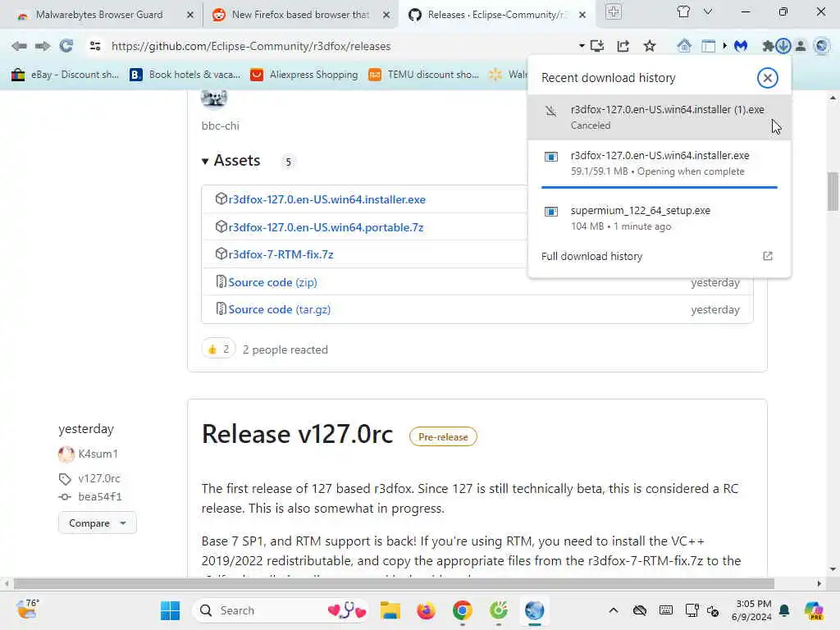This screenshot has height=630, width=840.
Task: Click the vertical page scrollbar thumb
Action: 833,192
